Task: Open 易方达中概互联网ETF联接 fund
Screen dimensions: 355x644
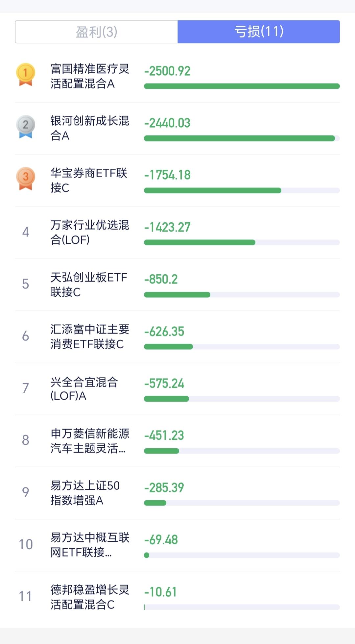Action: click(90, 545)
